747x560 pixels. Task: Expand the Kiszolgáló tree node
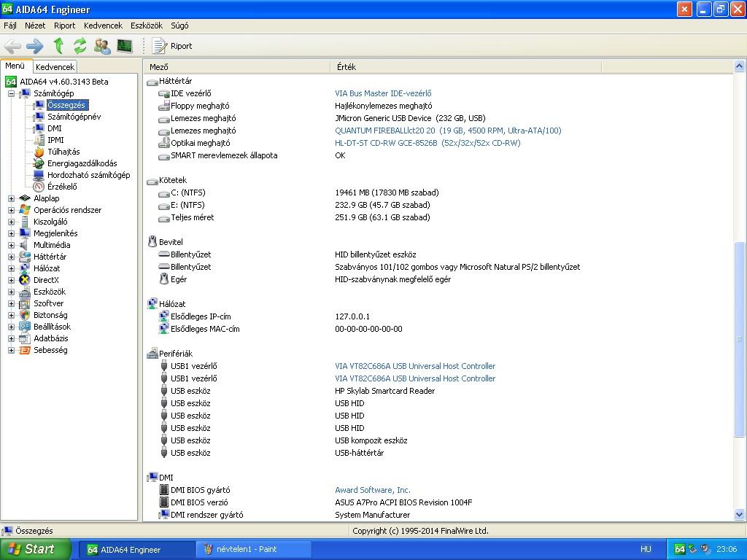(x=12, y=222)
